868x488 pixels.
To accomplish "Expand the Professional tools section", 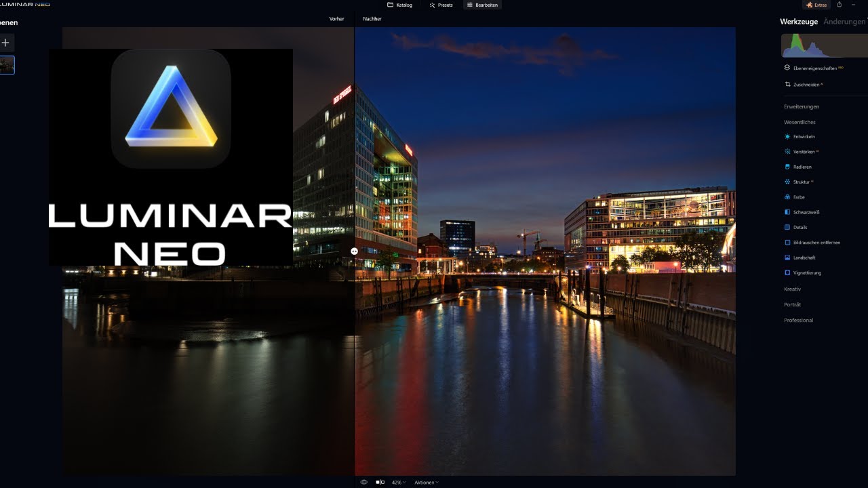I will (798, 320).
